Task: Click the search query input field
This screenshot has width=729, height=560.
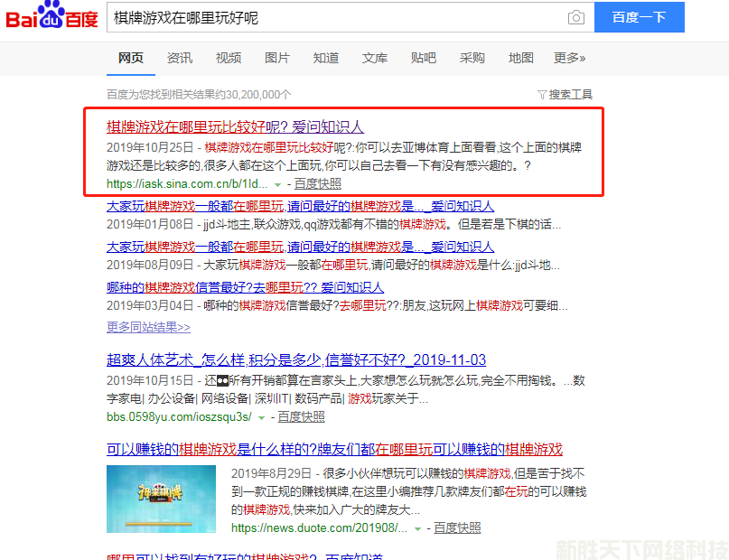Action: [334, 18]
